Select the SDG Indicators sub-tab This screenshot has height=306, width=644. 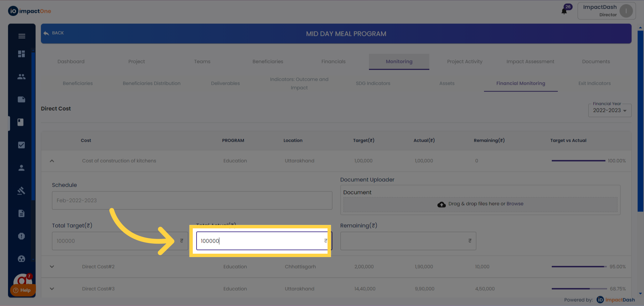373,83
